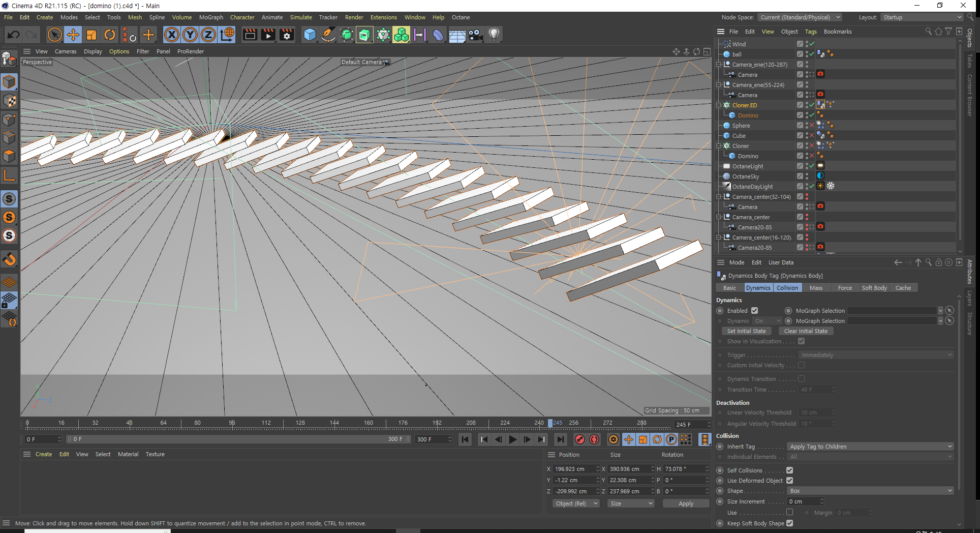Open viewport ProRender menu
Viewport: 980px width, 533px height.
pos(191,51)
